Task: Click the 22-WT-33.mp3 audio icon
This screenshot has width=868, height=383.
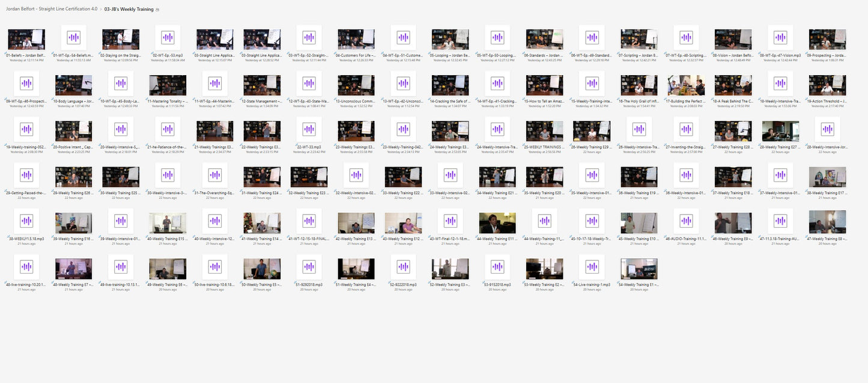Action: [309, 129]
